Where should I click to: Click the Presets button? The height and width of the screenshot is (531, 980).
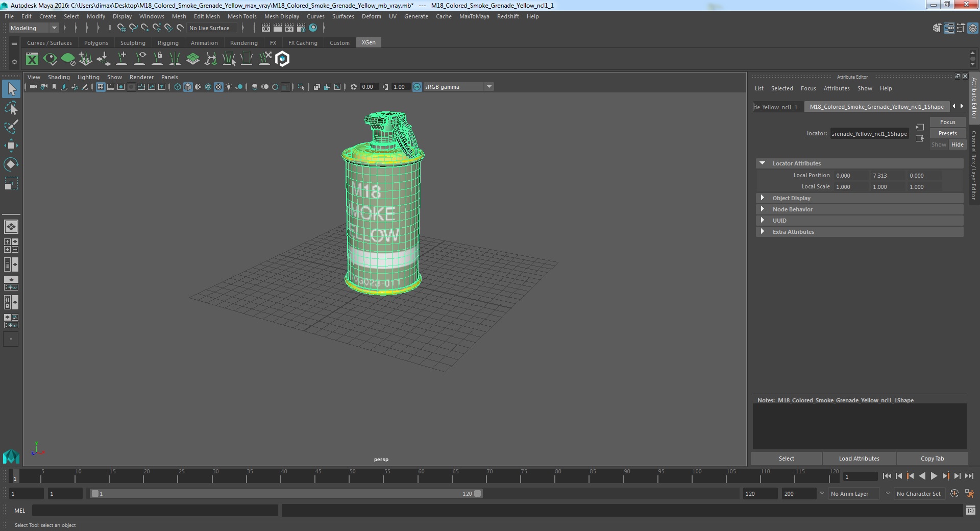pos(947,133)
